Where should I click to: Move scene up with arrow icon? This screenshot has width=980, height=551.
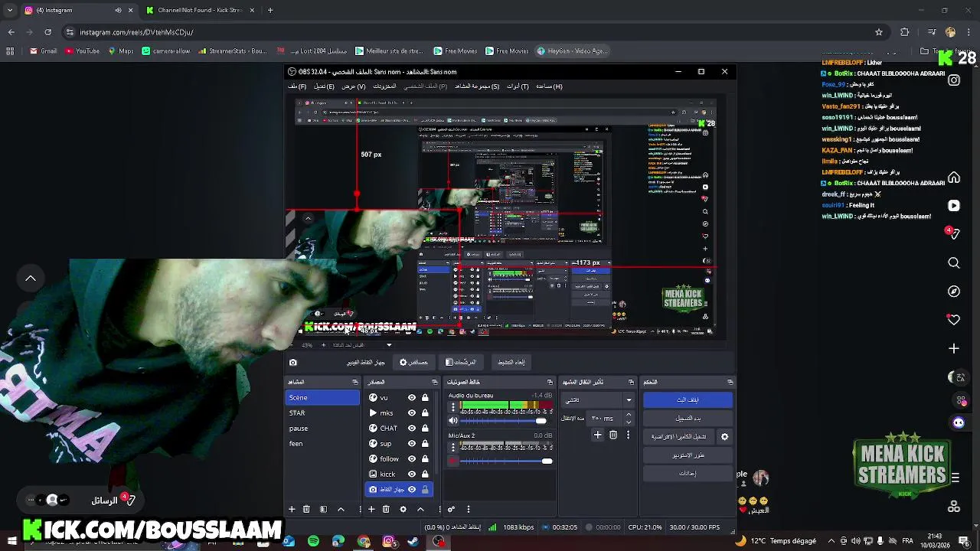click(x=341, y=509)
